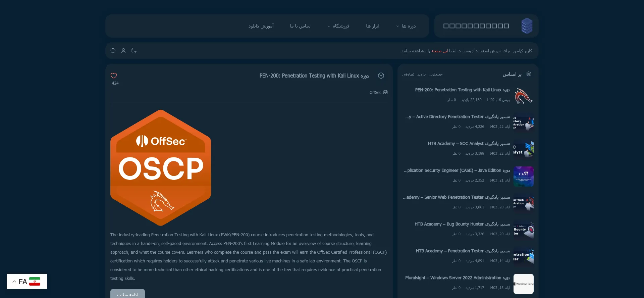The image size is (644, 298).
Task: Open HTB Academy Bug Bounty Hunter link
Action: [x=462, y=224]
